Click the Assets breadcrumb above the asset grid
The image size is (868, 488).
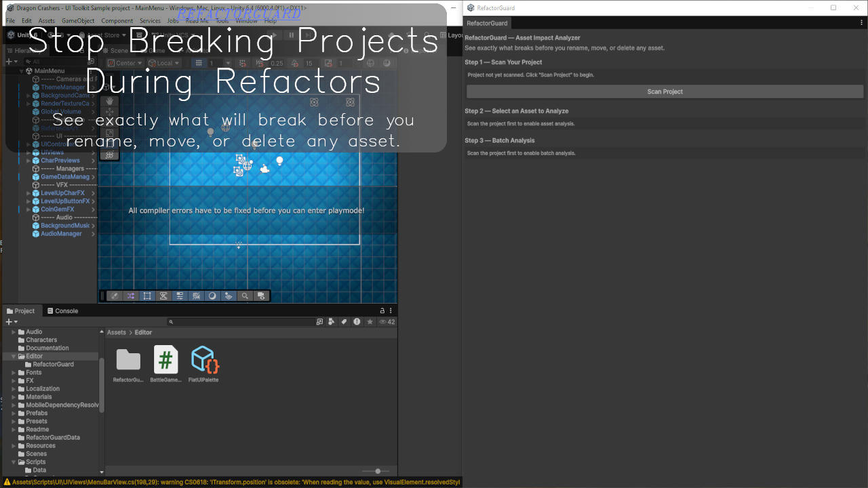click(x=116, y=332)
